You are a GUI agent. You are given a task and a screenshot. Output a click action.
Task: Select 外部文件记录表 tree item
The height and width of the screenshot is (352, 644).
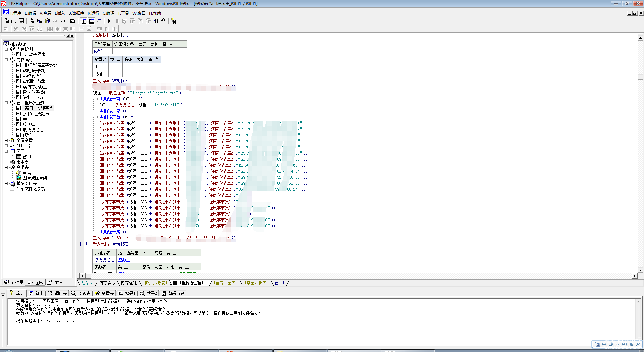click(31, 189)
